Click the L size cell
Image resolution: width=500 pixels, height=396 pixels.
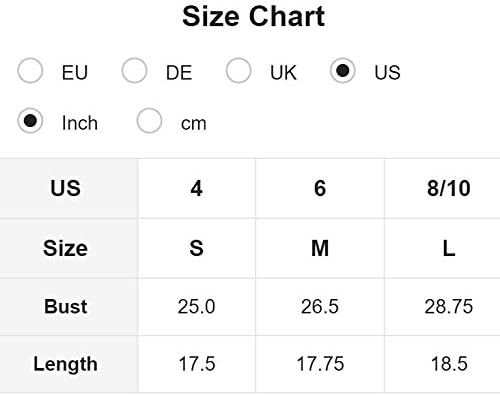click(x=443, y=248)
